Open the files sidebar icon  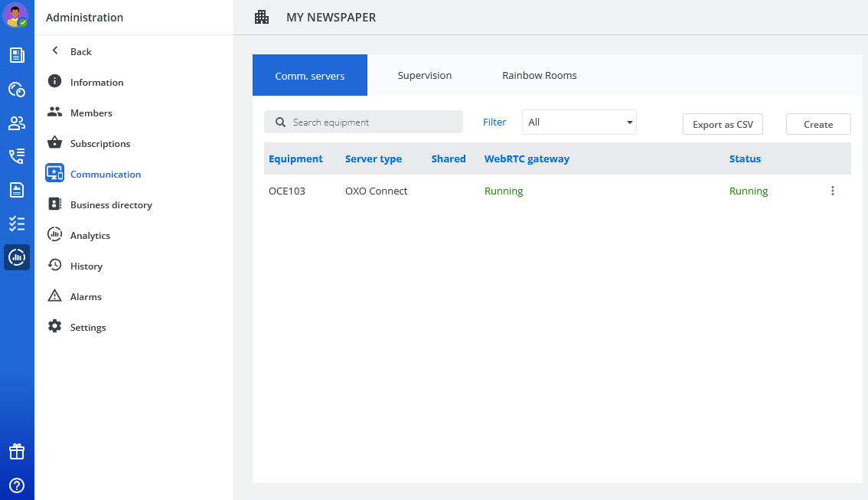click(17, 190)
